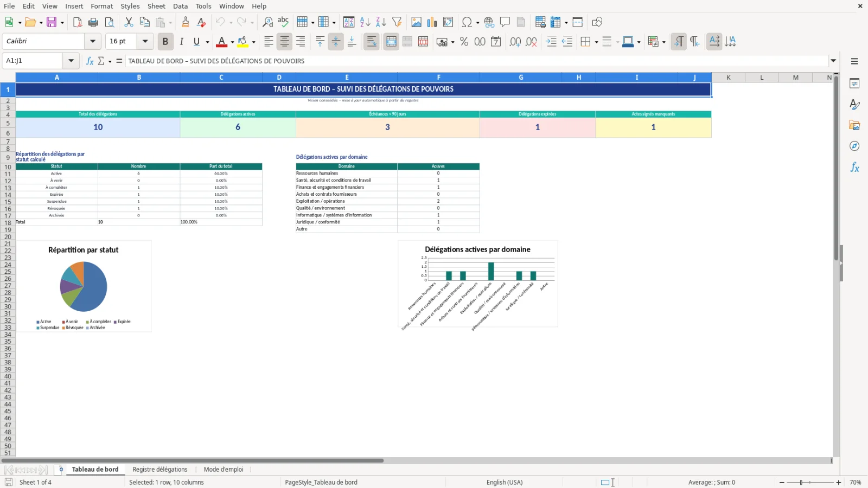Image resolution: width=868 pixels, height=488 pixels.
Task: Toggle Bold formatting
Action: [165, 42]
